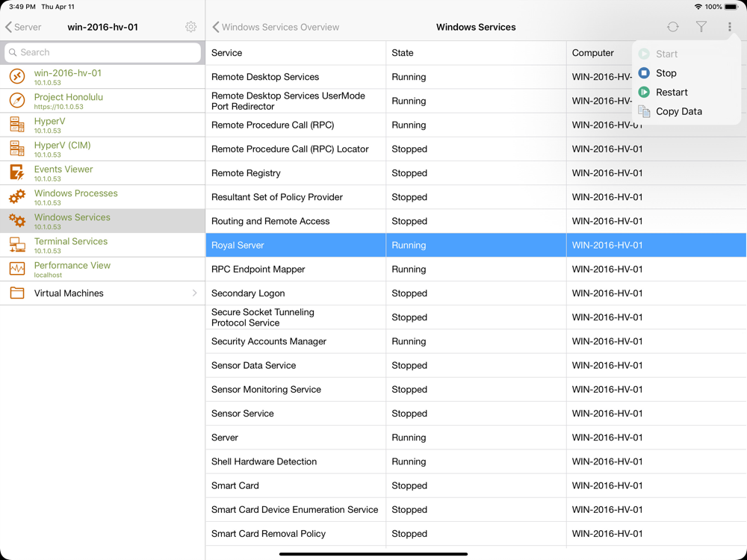Select Smart Card Device Enumeration Service
Screen dimensions: 747x560
pyautogui.click(x=476, y=509)
